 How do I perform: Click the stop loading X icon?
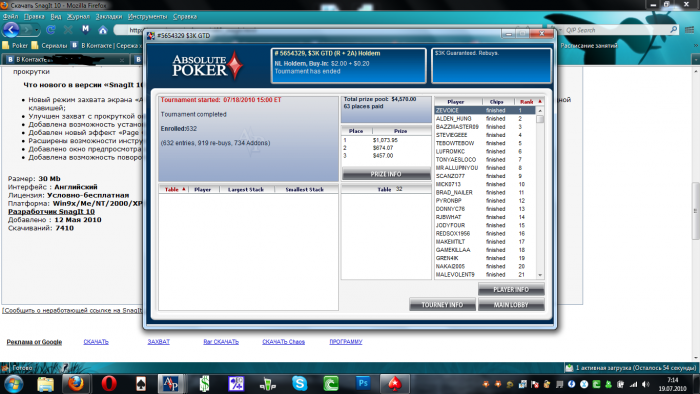68,30
